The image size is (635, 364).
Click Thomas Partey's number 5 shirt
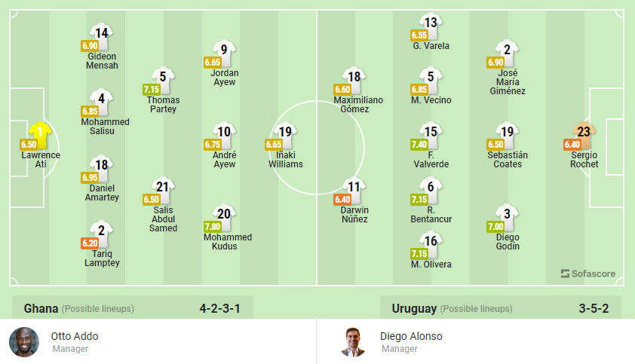[162, 78]
